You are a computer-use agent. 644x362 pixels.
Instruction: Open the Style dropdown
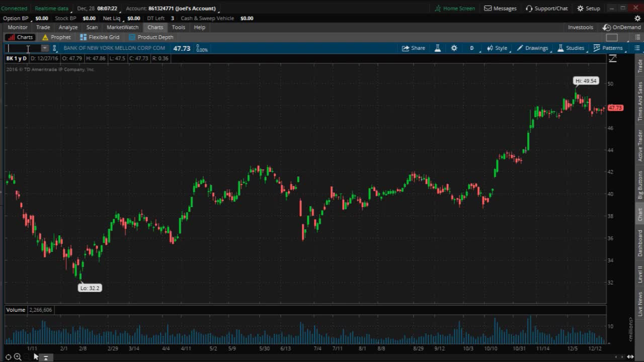(497, 48)
